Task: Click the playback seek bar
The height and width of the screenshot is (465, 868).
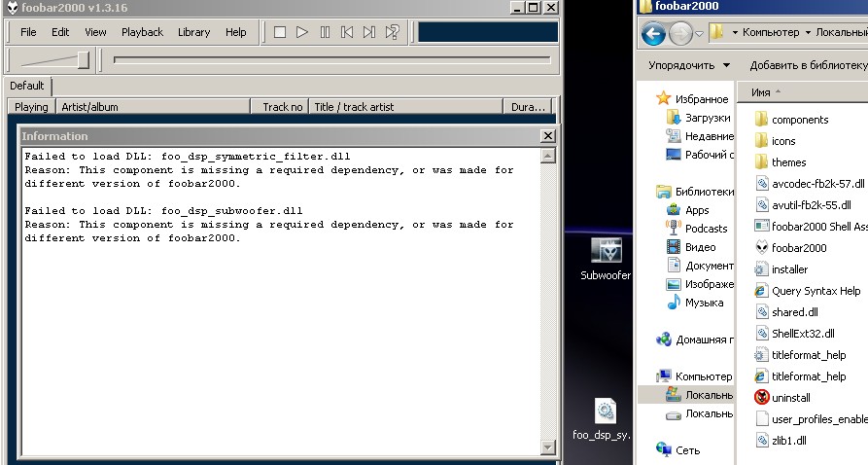Action: click(332, 60)
